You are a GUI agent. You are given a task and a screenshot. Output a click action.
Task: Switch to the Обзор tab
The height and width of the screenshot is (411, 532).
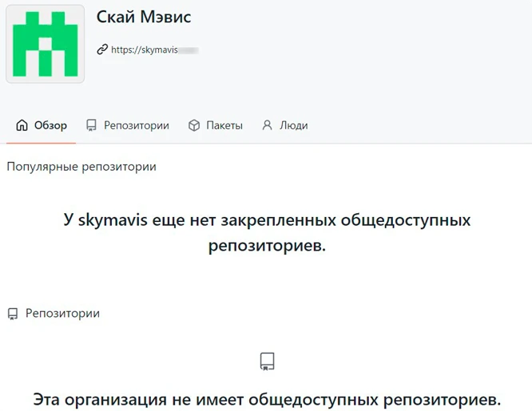click(x=50, y=125)
